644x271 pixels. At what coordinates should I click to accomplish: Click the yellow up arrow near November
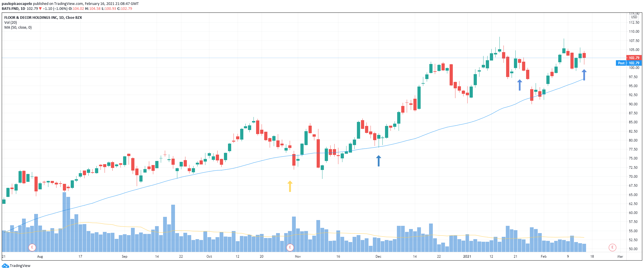point(290,186)
